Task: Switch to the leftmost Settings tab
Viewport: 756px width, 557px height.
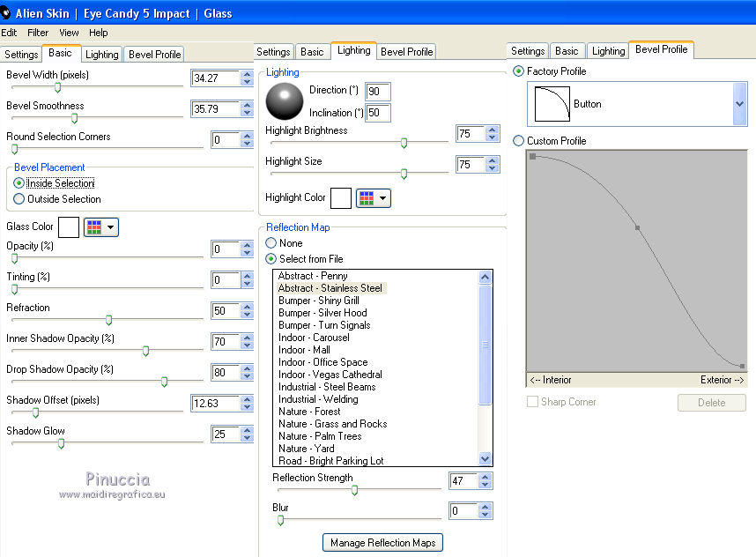Action: (20, 55)
